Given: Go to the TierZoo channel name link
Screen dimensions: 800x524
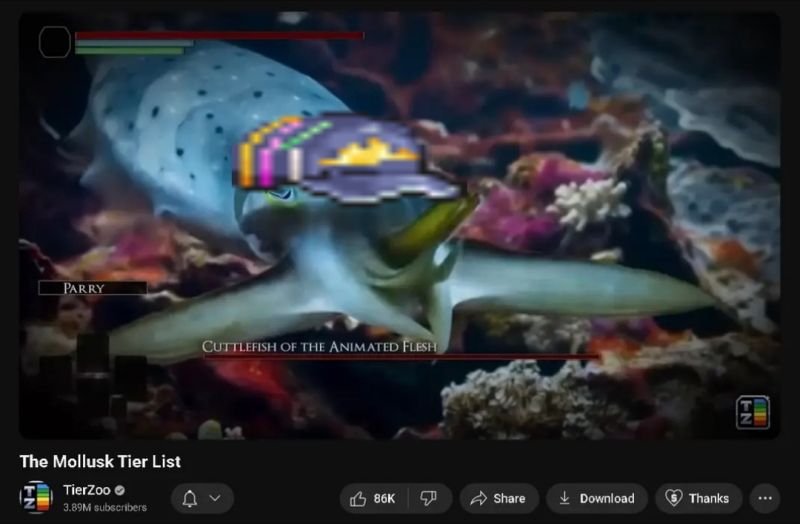Looking at the screenshot, I should pyautogui.click(x=86, y=490).
